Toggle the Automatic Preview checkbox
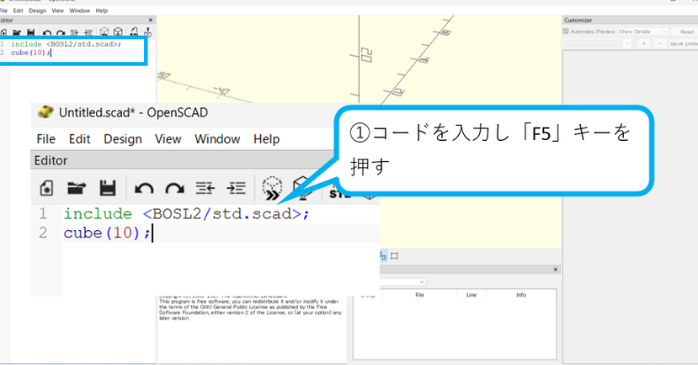The image size is (698, 365). [x=566, y=32]
